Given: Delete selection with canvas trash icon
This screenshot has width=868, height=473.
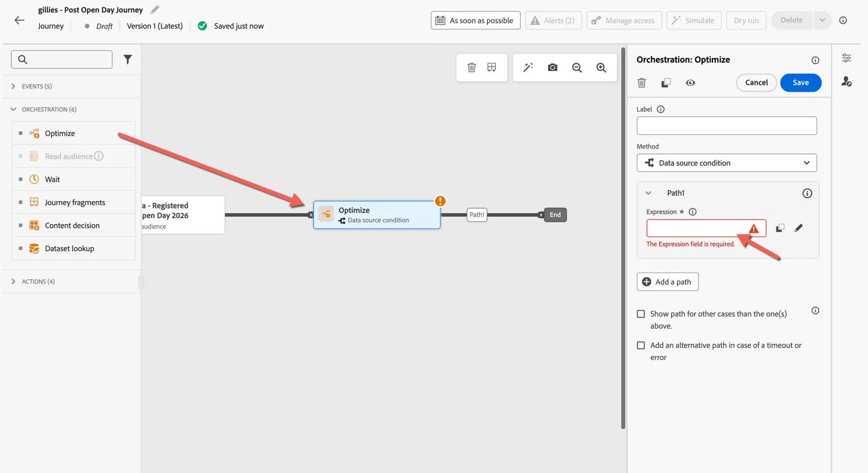Looking at the screenshot, I should pyautogui.click(x=471, y=67).
